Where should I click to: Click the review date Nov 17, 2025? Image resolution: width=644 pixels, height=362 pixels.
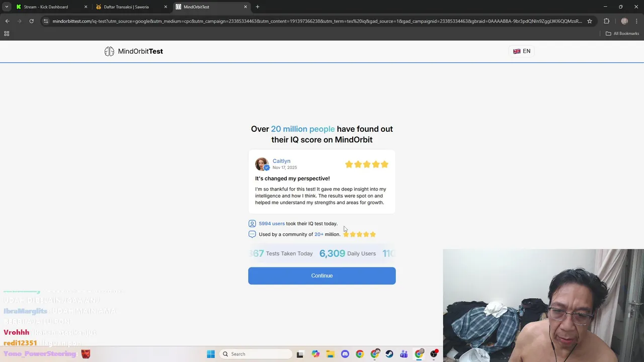285,167
